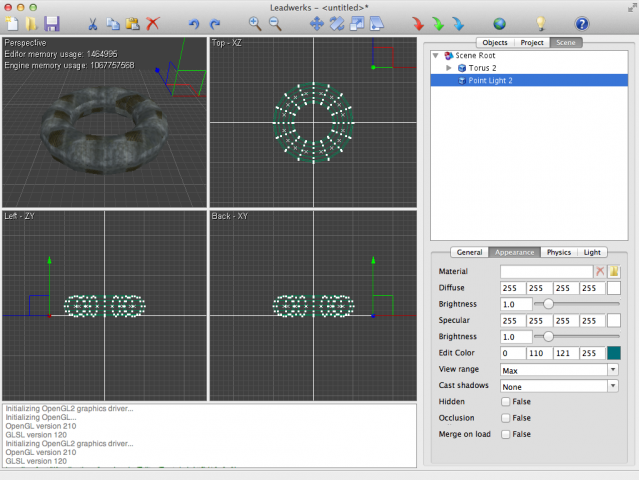Click the globe icon in toolbar
Screen dimensions: 639x480
pos(500,23)
